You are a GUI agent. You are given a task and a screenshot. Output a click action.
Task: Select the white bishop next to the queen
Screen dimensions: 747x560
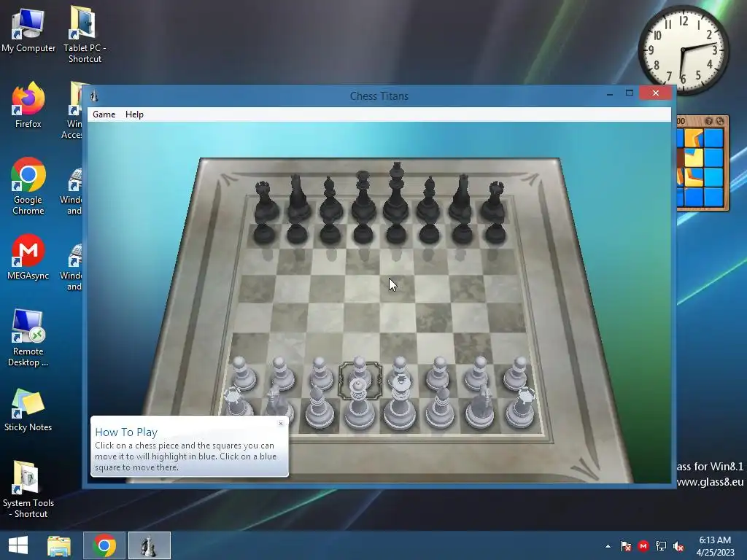tap(319, 408)
